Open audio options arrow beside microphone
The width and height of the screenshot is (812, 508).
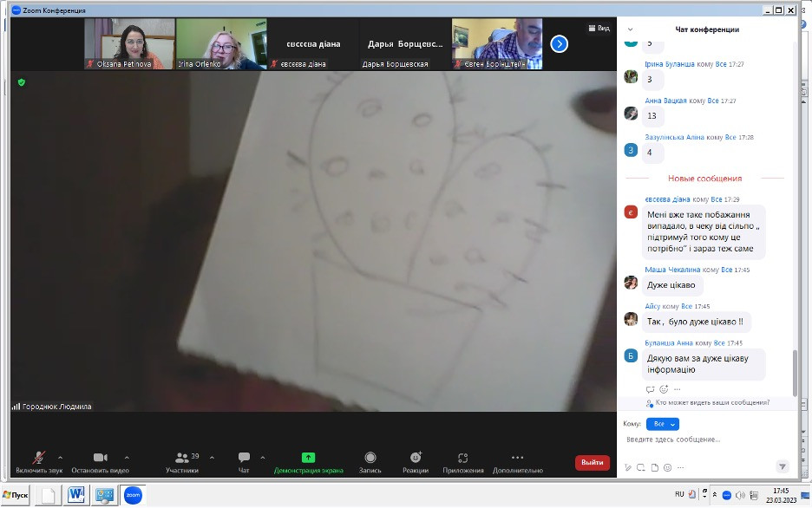[60, 458]
